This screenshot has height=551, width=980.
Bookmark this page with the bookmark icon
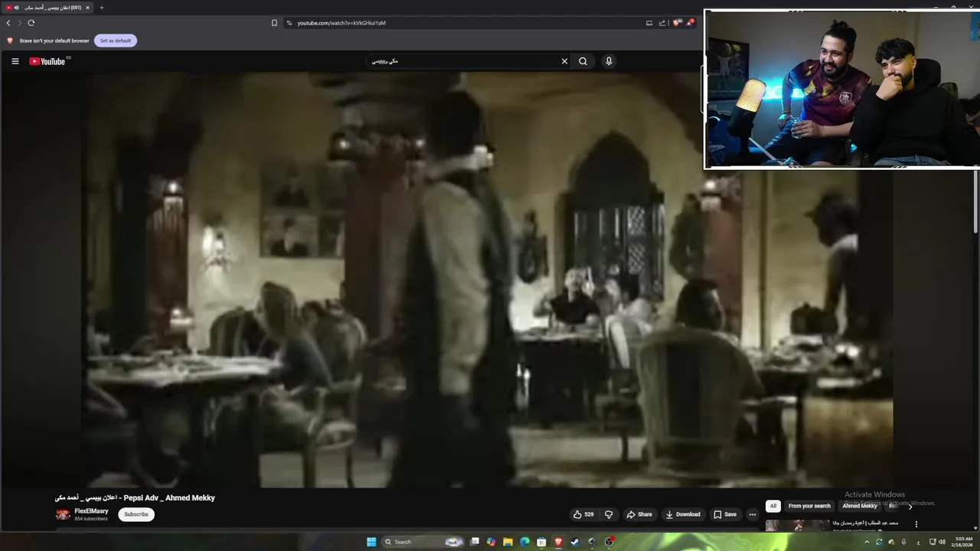click(x=274, y=23)
